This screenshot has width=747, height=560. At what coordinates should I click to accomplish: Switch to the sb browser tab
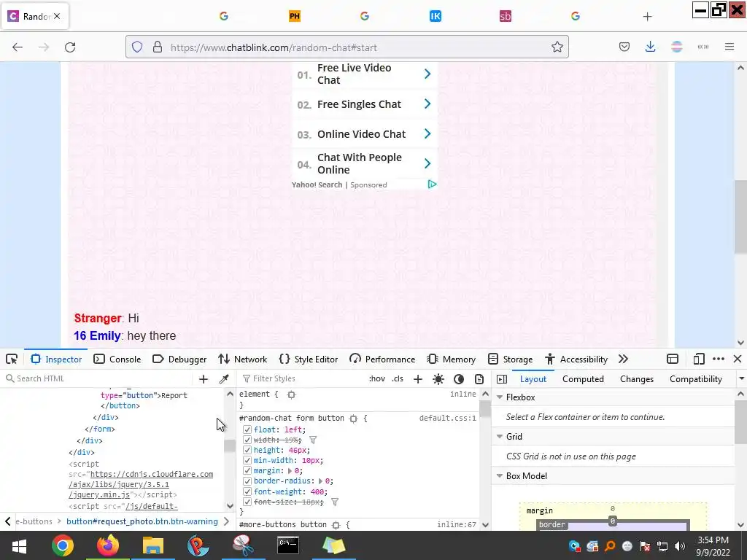point(505,16)
